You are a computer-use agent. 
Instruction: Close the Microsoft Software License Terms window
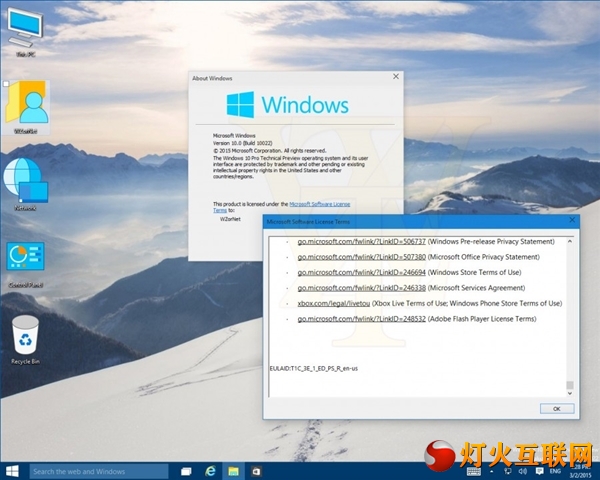pos(572,220)
